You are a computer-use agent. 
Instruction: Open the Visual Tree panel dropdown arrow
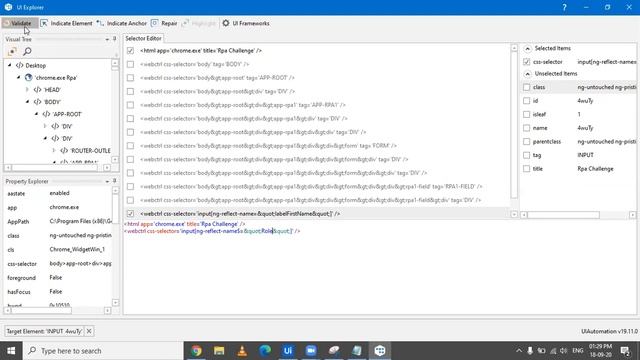107,39
